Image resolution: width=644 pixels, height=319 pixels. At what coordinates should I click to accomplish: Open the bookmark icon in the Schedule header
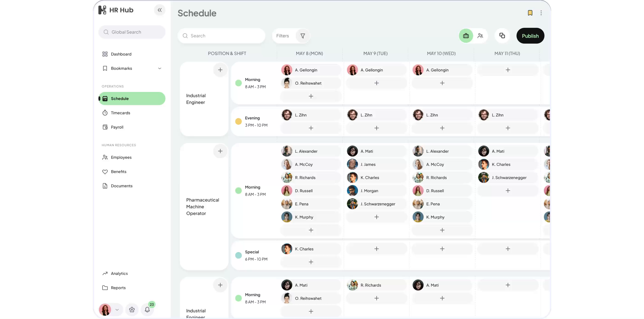pyautogui.click(x=530, y=13)
